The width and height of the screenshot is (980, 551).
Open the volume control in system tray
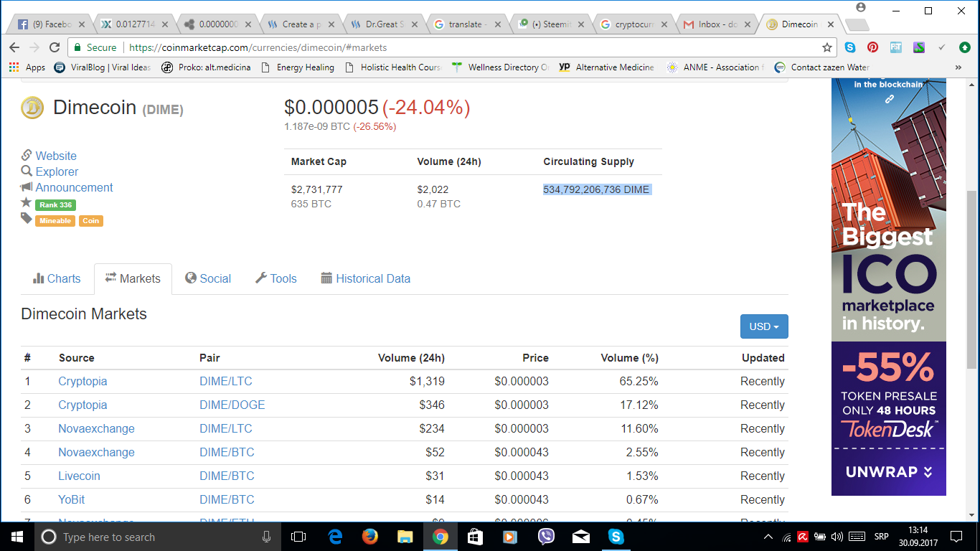click(x=837, y=537)
